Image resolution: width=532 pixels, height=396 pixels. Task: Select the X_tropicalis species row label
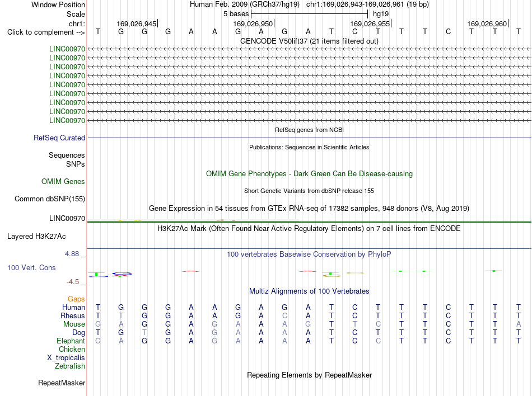click(66, 358)
